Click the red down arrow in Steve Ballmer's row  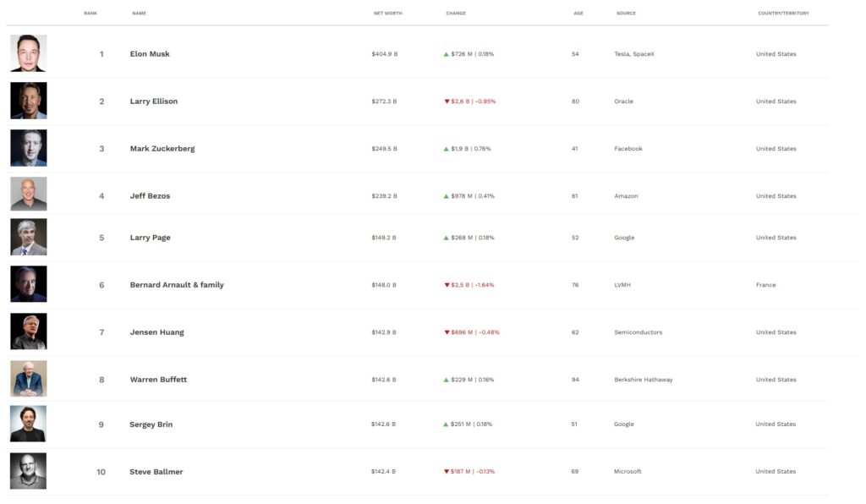pyautogui.click(x=447, y=472)
